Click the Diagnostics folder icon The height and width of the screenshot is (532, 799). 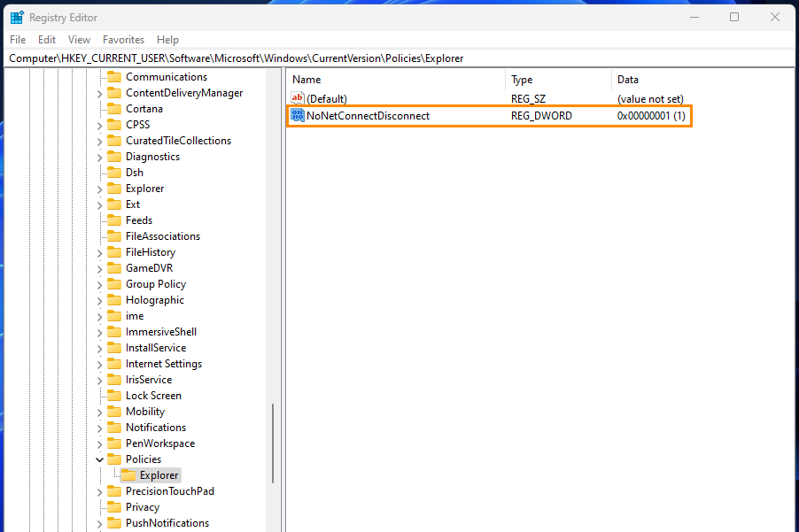point(114,157)
